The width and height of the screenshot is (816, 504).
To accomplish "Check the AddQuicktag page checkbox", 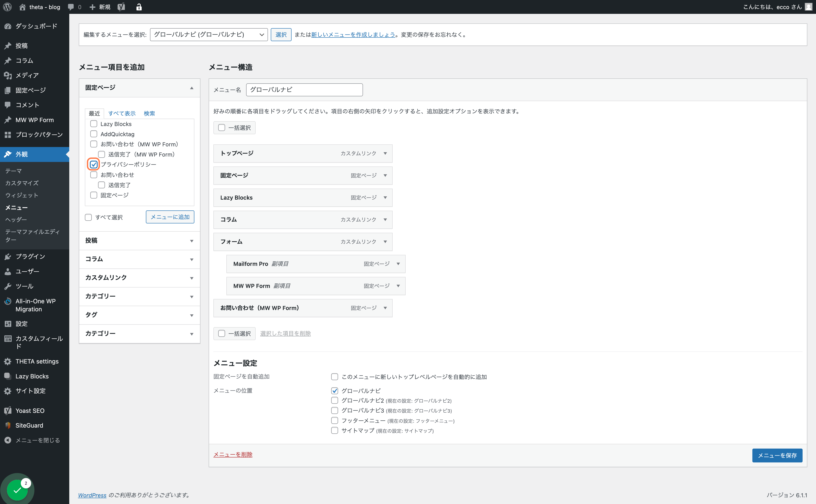I will [x=94, y=134].
